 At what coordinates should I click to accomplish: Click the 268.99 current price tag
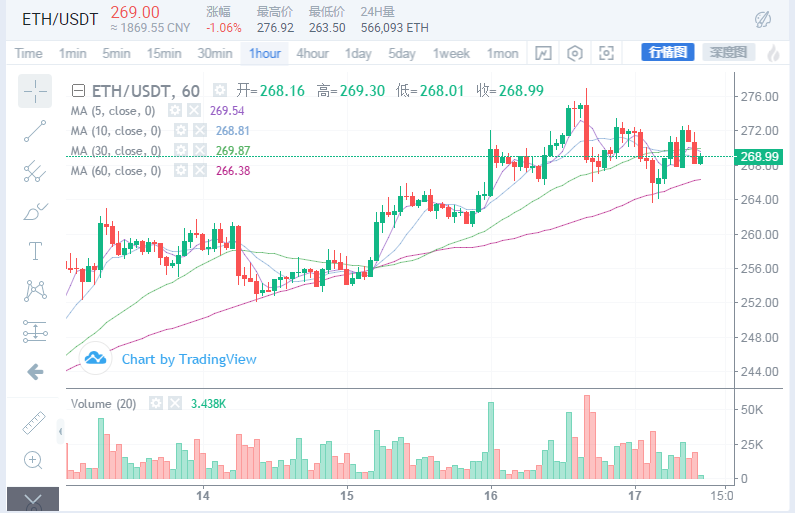(x=759, y=157)
